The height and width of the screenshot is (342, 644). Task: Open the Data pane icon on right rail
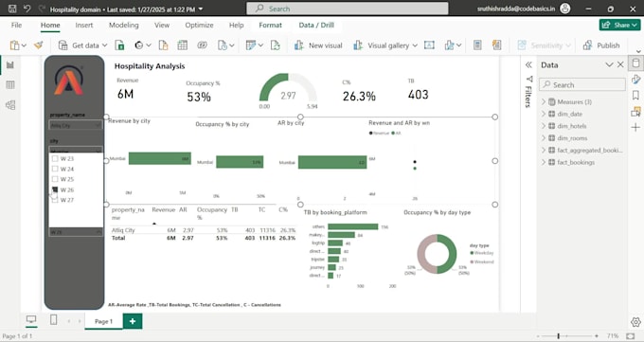(635, 63)
